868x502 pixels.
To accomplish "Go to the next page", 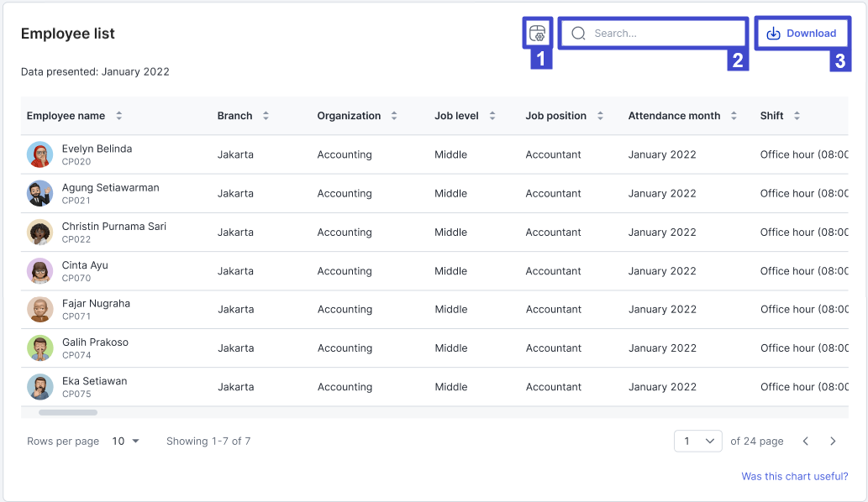I will [833, 441].
